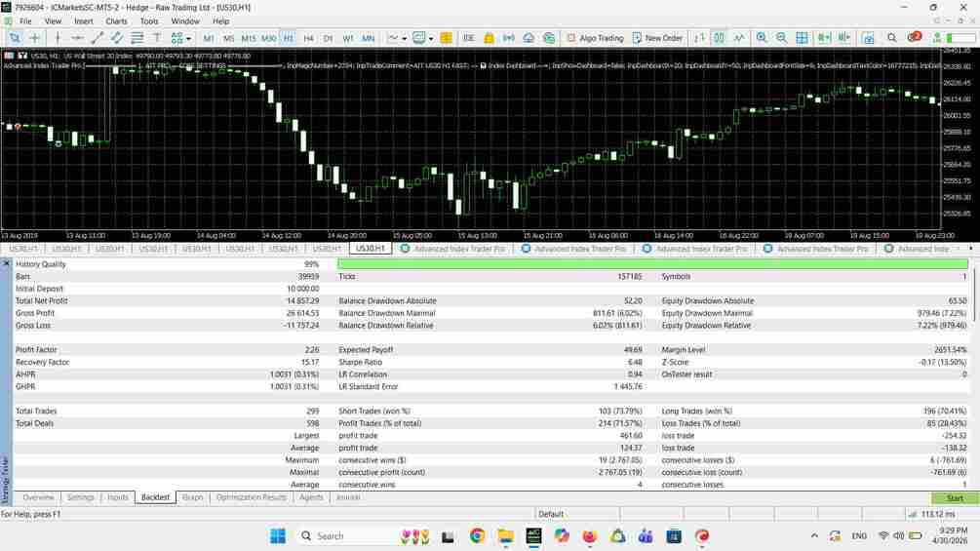Switch to tester Journal tab
This screenshot has width=980, height=551.
pos(348,498)
